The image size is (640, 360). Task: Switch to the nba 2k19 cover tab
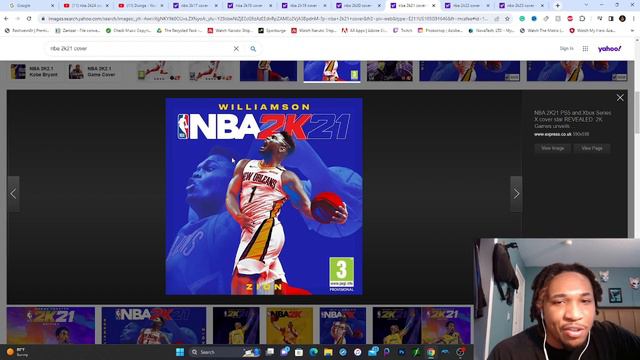tap(303, 6)
